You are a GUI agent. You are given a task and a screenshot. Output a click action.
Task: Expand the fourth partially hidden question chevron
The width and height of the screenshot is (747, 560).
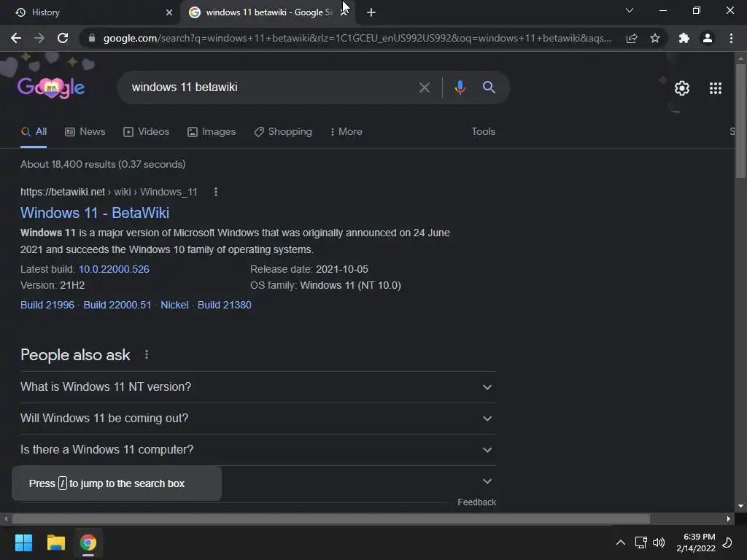coord(487,481)
